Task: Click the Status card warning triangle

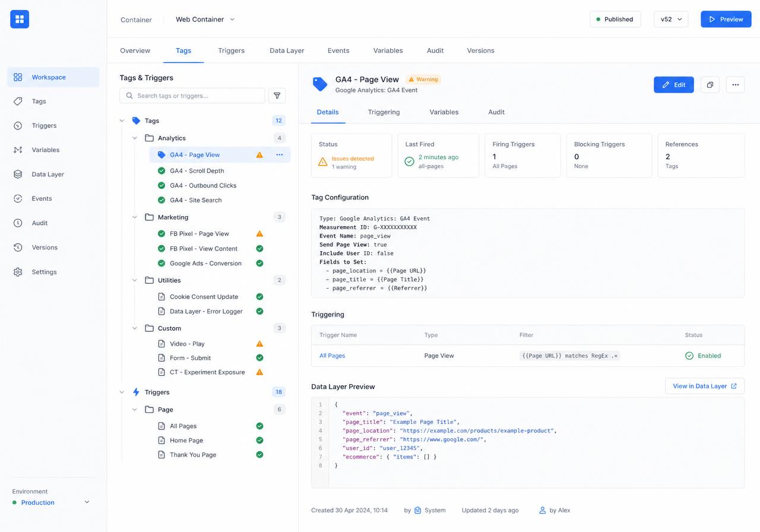Action: [x=322, y=162]
